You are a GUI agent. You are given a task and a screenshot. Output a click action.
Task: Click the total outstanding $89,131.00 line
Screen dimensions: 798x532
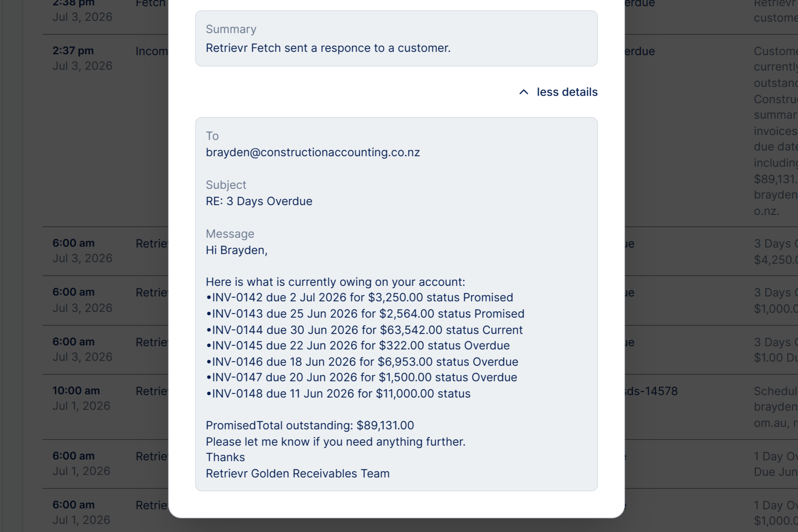(x=310, y=426)
